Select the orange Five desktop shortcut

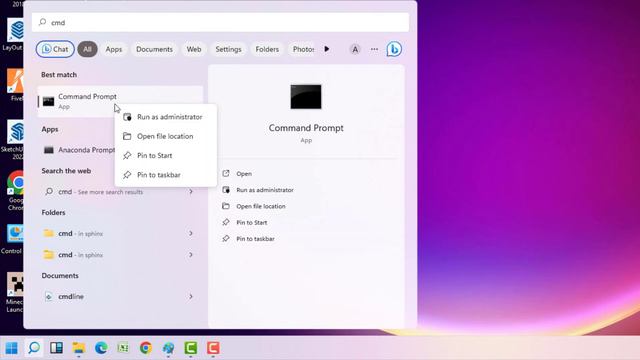coord(16,85)
